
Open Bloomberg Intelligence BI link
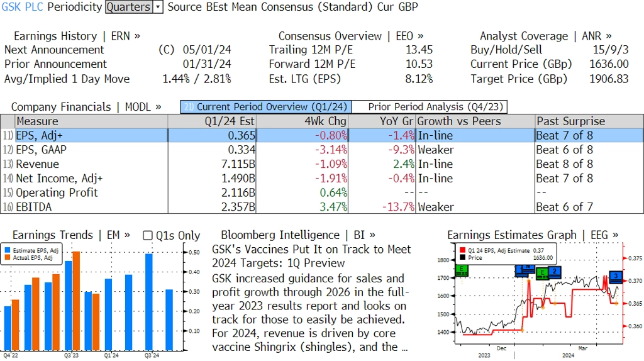tap(297, 235)
